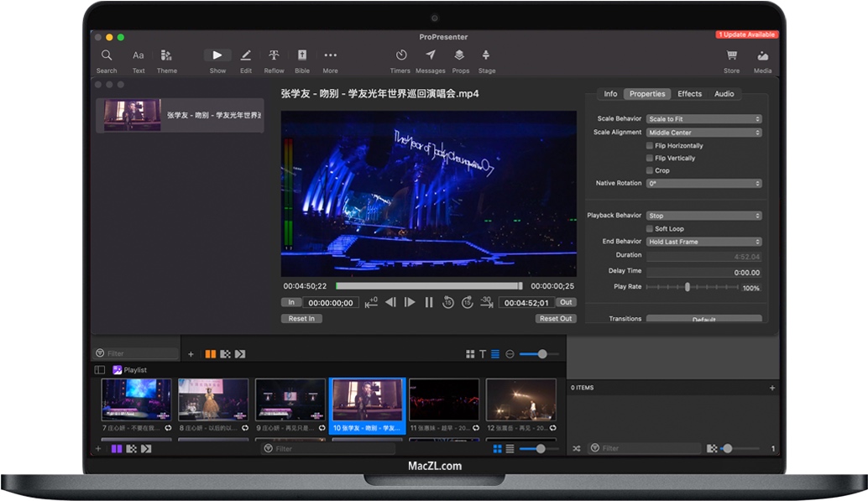This screenshot has width=868, height=501.
Task: Jump playhead to in point (+0 icon)
Action: point(371,302)
